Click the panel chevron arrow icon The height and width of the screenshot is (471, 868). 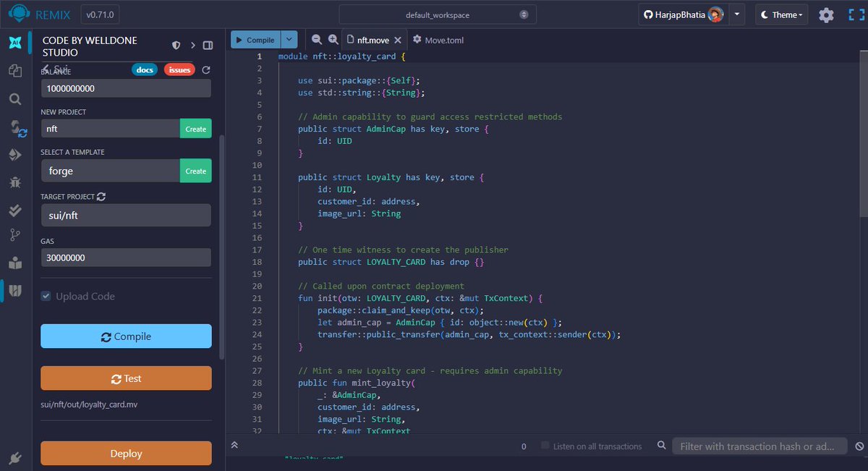pyautogui.click(x=193, y=46)
